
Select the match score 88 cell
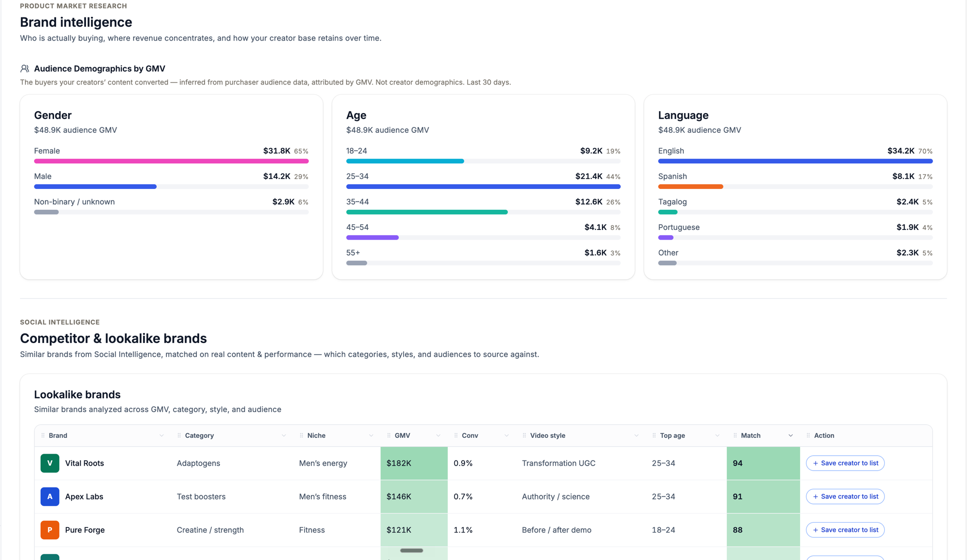763,530
